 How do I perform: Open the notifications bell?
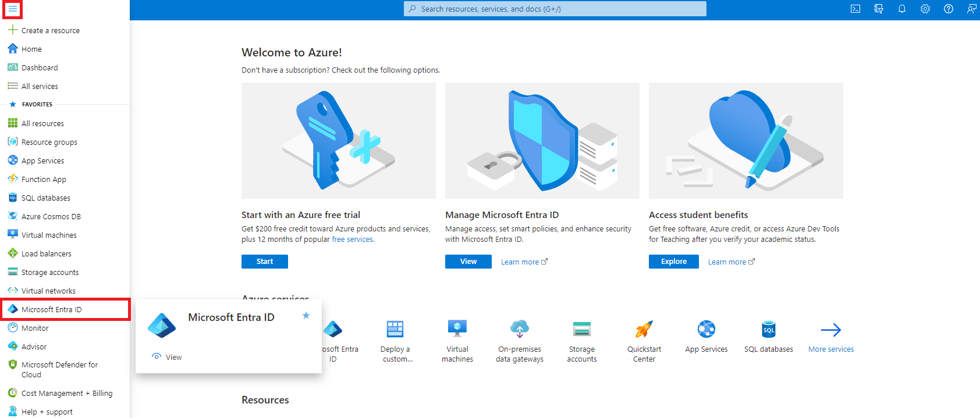[x=902, y=9]
